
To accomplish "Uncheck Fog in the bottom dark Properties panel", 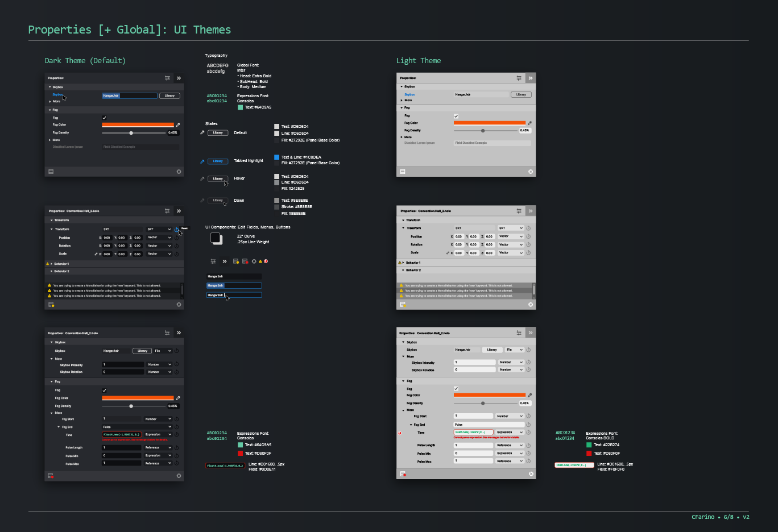I will tap(104, 390).
